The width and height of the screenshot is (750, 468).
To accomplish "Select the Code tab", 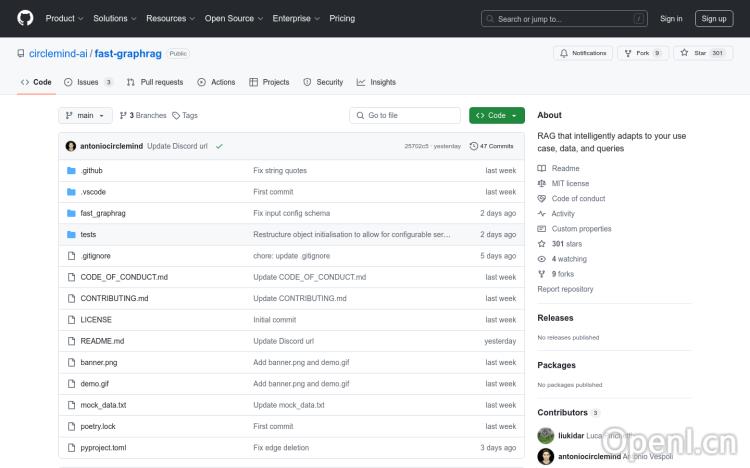I will (x=36, y=82).
